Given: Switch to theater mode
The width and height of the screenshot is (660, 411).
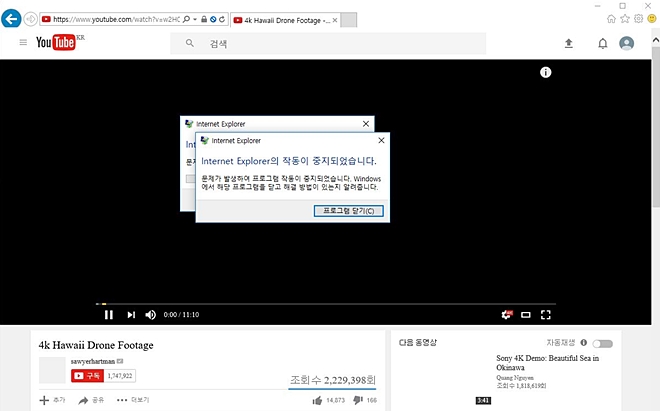Looking at the screenshot, I should tap(526, 315).
